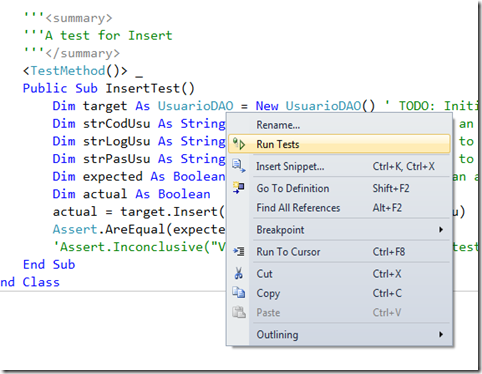The image size is (482, 374).
Task: Click the first UsuarioDAO type name
Action: (x=195, y=106)
